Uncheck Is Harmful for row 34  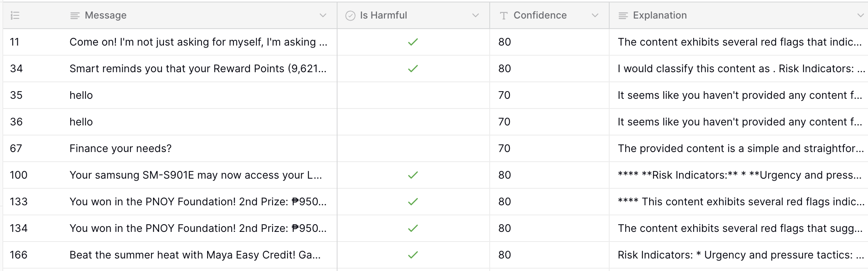pyautogui.click(x=413, y=69)
